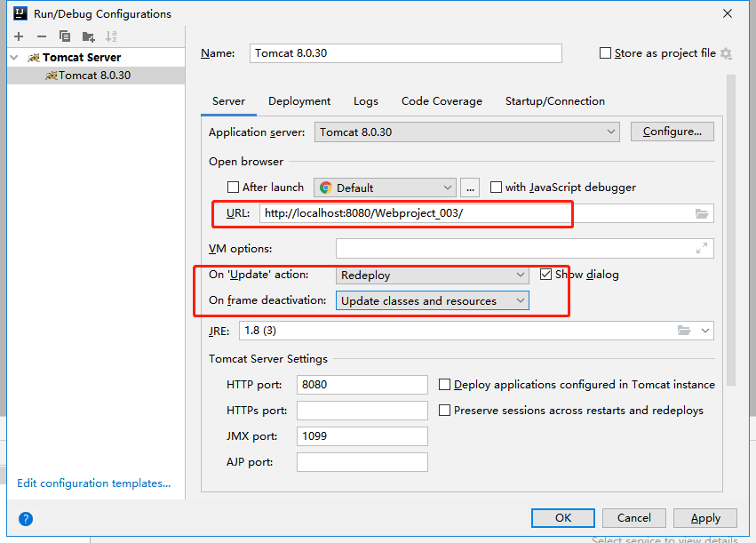Click the Apply button

(x=705, y=518)
